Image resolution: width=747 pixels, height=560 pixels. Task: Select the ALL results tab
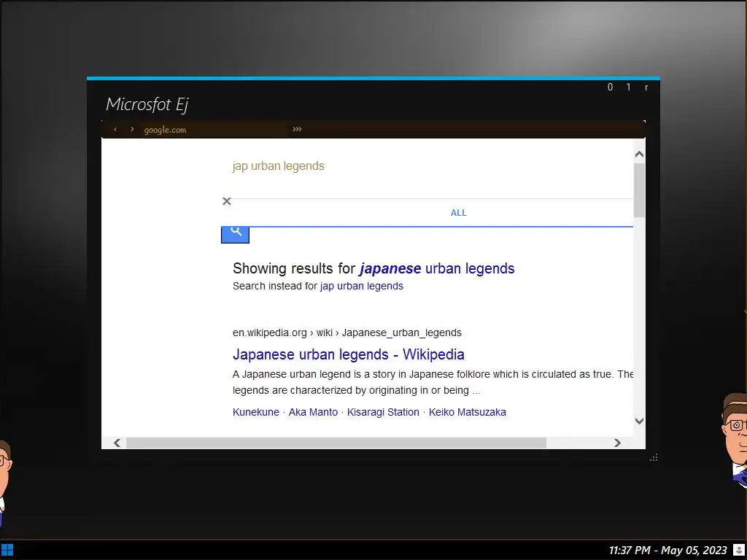tap(459, 213)
